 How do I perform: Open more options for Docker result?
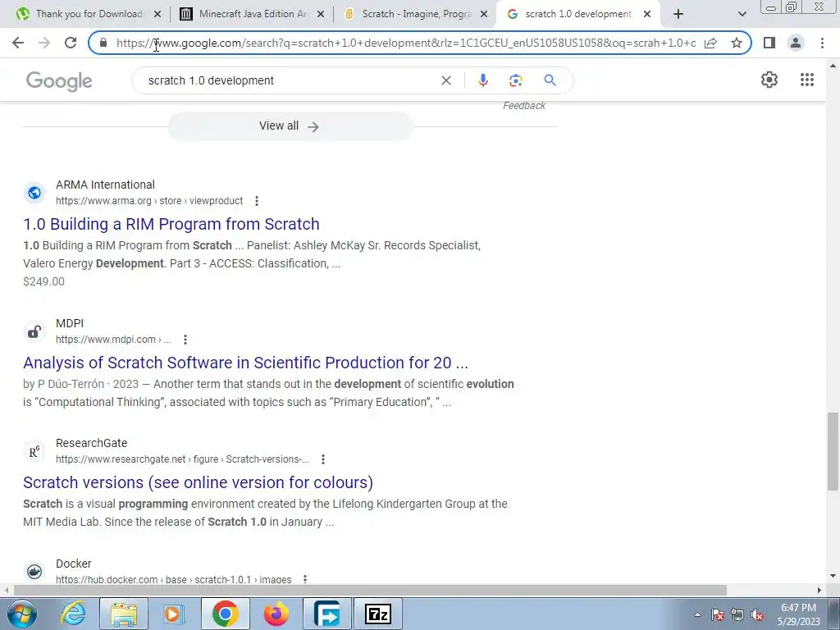(x=305, y=579)
